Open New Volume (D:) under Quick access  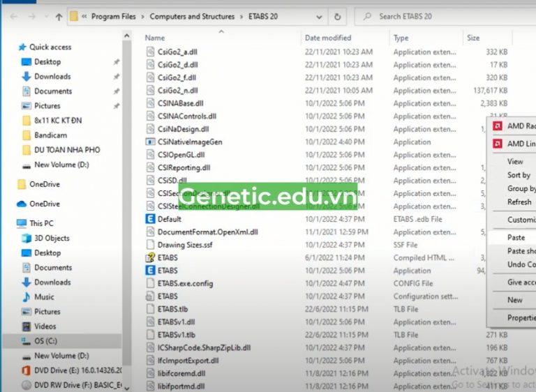(61, 165)
